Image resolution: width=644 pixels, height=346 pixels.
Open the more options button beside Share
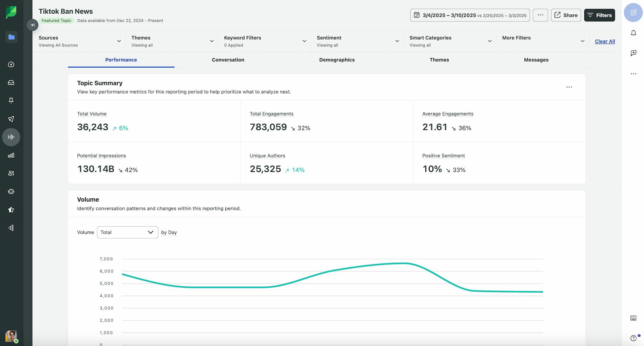click(x=540, y=15)
